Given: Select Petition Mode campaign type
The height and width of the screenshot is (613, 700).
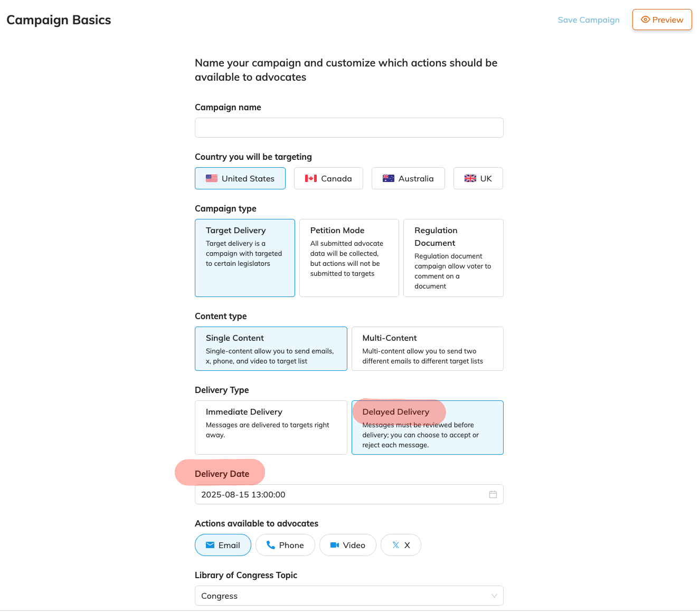Looking at the screenshot, I should (x=348, y=257).
